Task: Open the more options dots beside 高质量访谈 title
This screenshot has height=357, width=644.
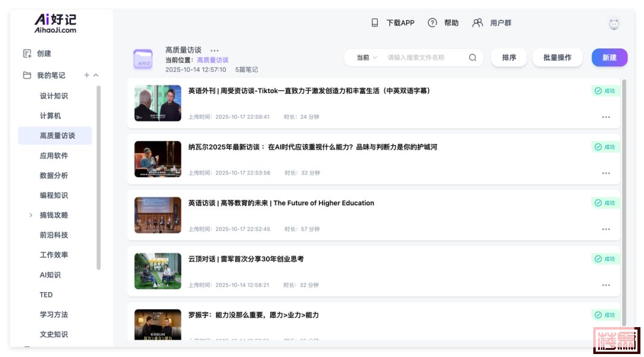Action: (215, 51)
